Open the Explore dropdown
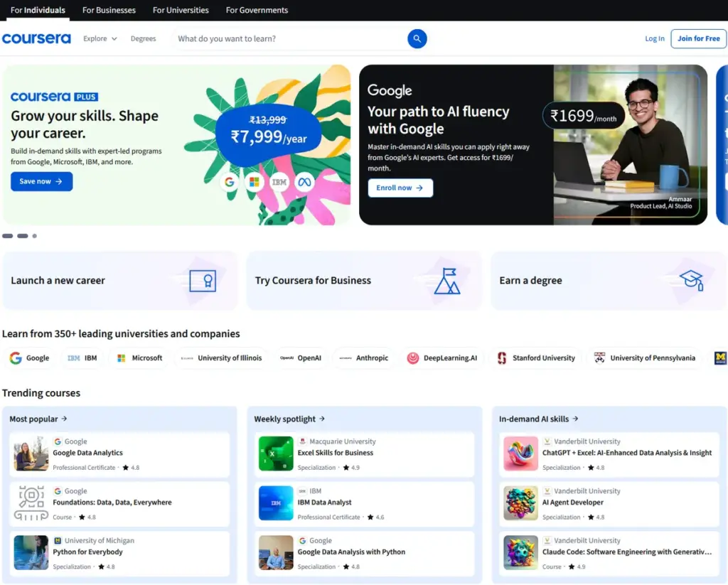The width and height of the screenshot is (728, 585). pyautogui.click(x=99, y=38)
